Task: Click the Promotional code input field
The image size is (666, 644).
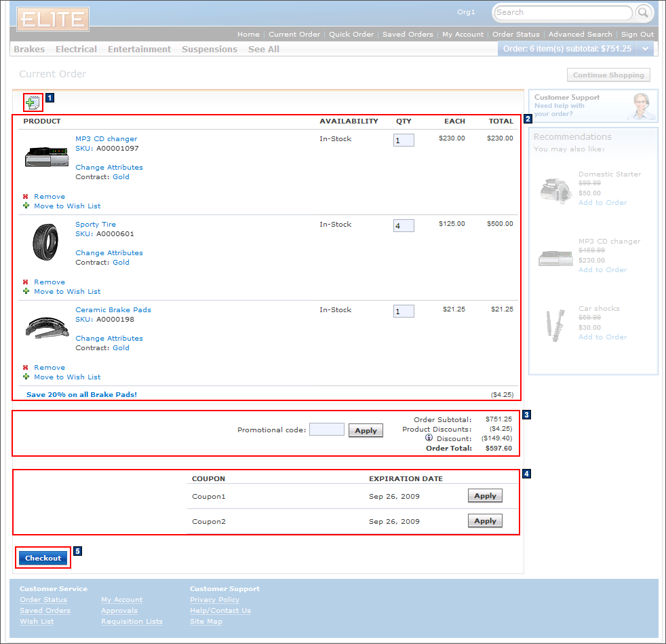Action: pos(326,430)
